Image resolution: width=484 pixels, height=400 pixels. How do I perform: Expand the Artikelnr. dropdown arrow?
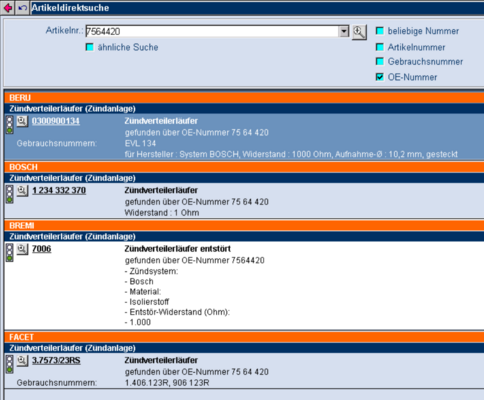click(x=344, y=32)
